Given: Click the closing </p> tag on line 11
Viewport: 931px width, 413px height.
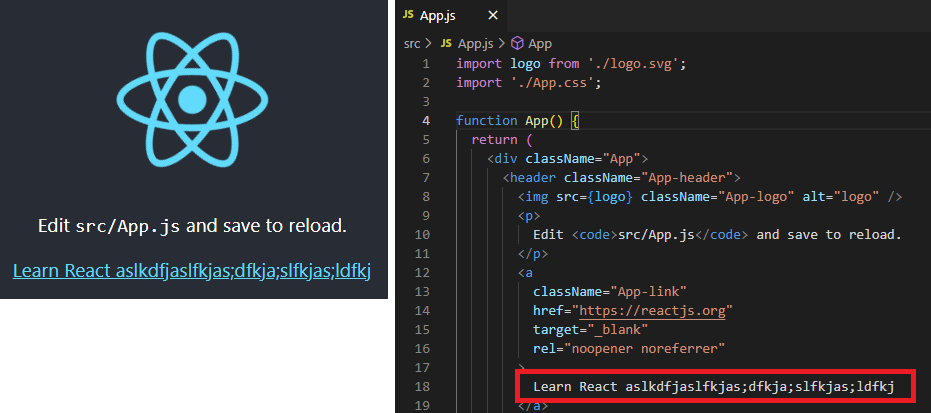Looking at the screenshot, I should click(533, 253).
